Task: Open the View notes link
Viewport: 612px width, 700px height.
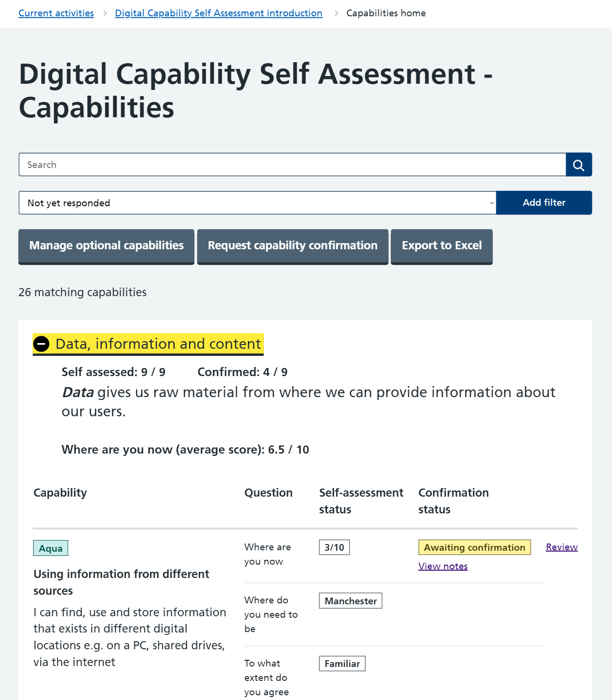Action: (x=443, y=566)
